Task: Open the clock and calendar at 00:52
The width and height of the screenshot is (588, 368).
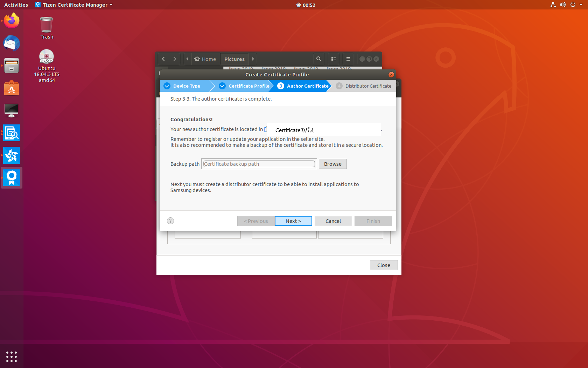Action: tap(306, 5)
